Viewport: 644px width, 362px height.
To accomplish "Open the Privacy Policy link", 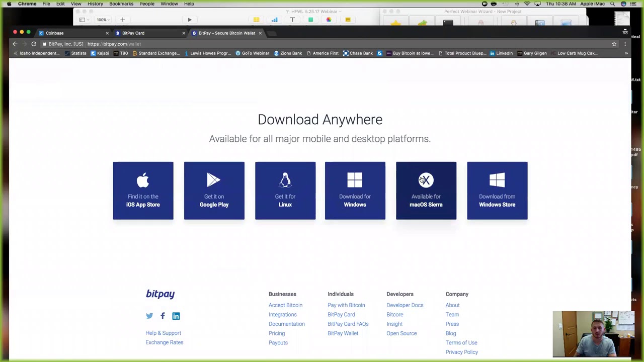I will 461,352.
